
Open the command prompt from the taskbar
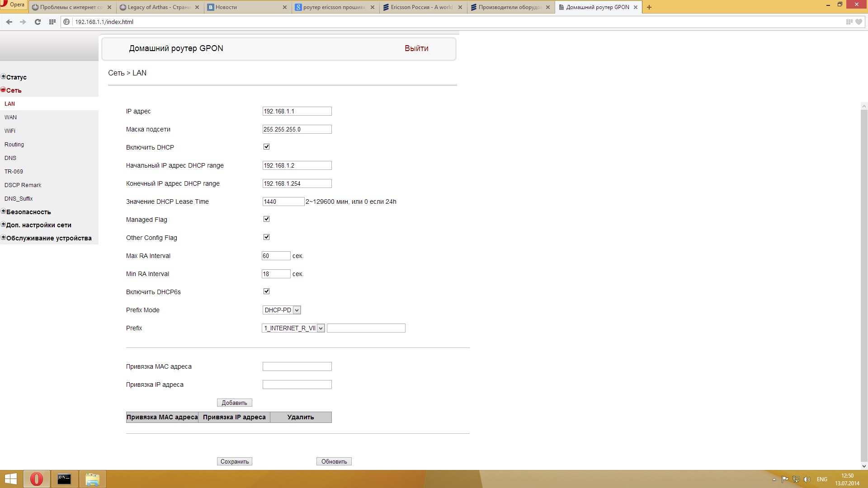(x=64, y=479)
